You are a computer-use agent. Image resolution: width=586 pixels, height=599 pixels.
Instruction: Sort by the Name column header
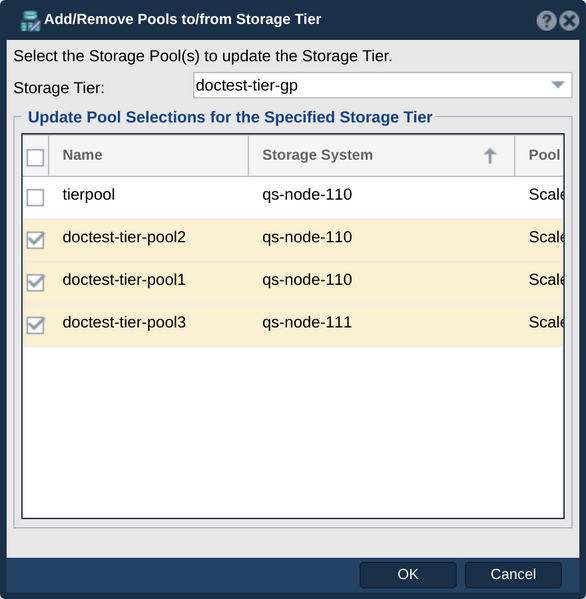pyautogui.click(x=149, y=155)
